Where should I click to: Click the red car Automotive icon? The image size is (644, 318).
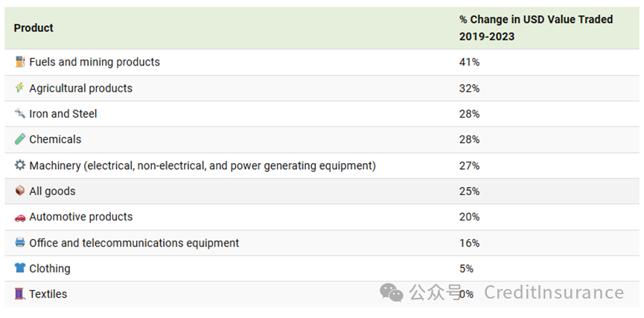(19, 217)
